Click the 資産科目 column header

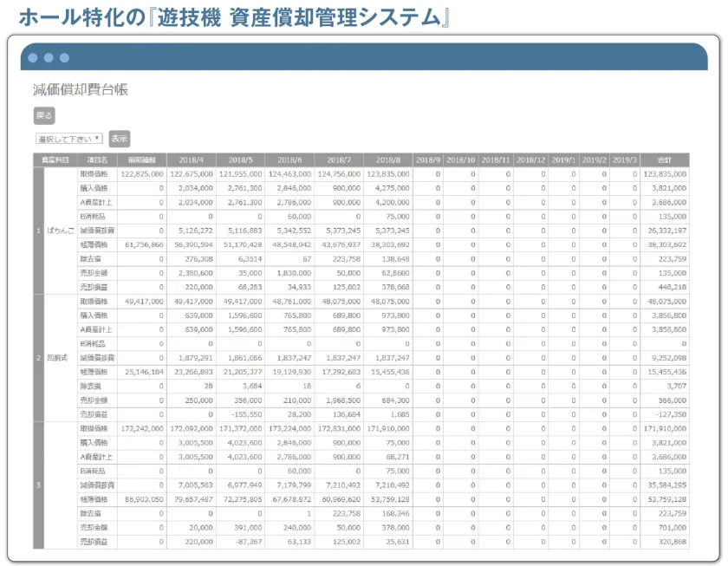coord(55,159)
